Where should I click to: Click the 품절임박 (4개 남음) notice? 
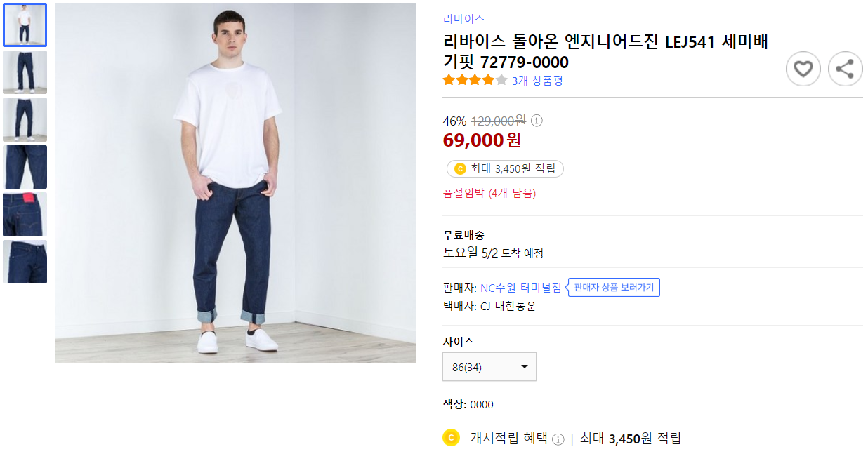tap(489, 194)
